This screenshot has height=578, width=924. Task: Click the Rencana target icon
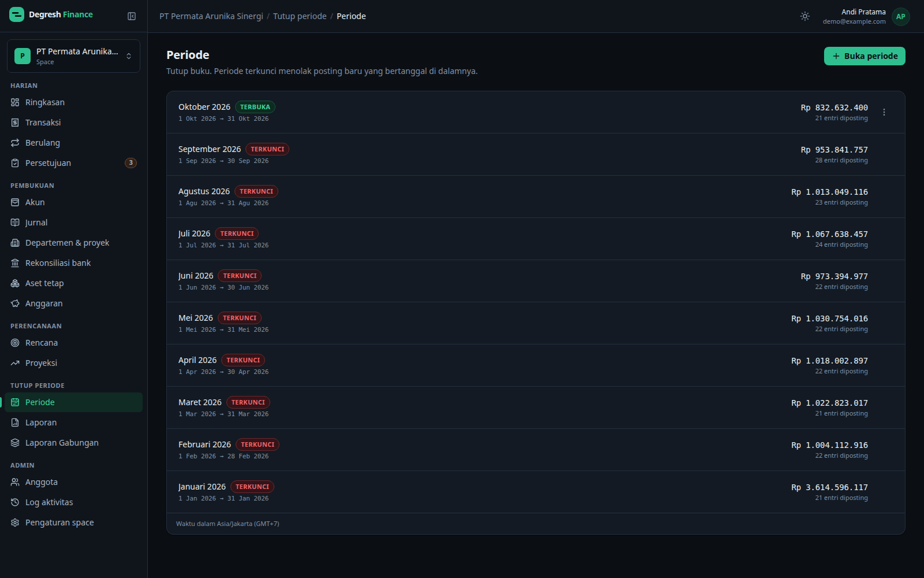15,343
